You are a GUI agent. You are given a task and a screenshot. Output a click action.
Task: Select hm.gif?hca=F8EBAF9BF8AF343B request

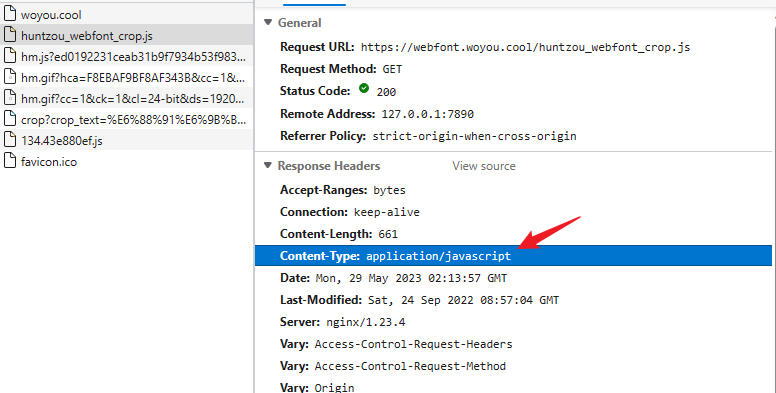(127, 78)
